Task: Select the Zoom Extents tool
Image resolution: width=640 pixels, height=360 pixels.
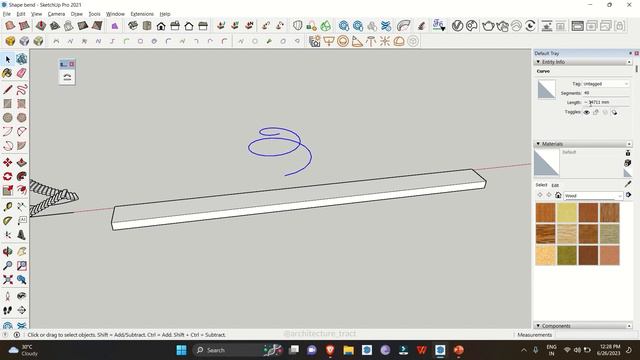Action: [x=8, y=280]
